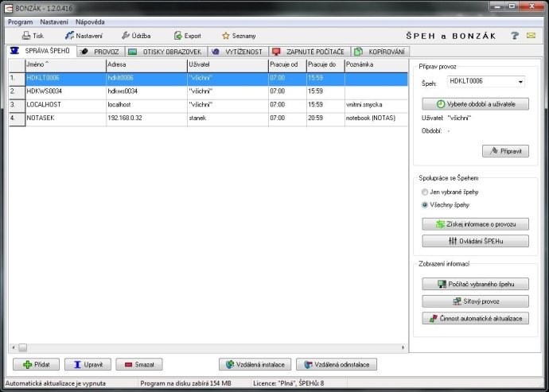Sort by Jméno column header
The width and height of the screenshot is (549, 392).
[65, 65]
